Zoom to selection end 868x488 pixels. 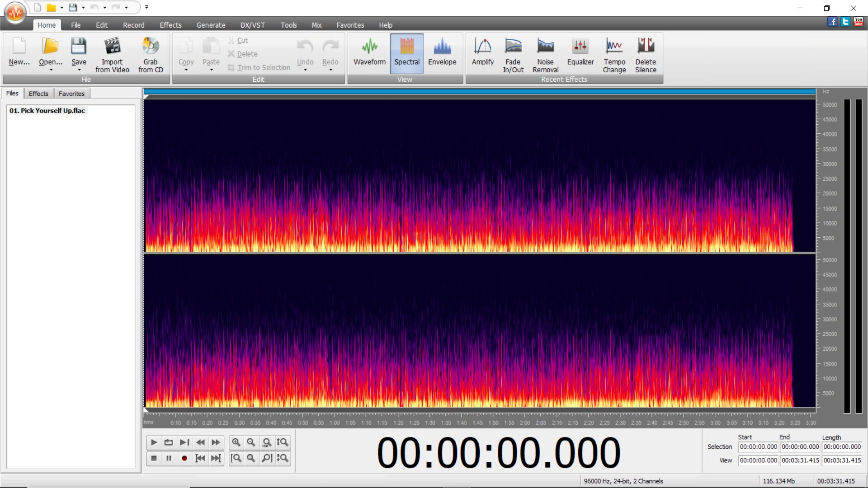(x=267, y=458)
